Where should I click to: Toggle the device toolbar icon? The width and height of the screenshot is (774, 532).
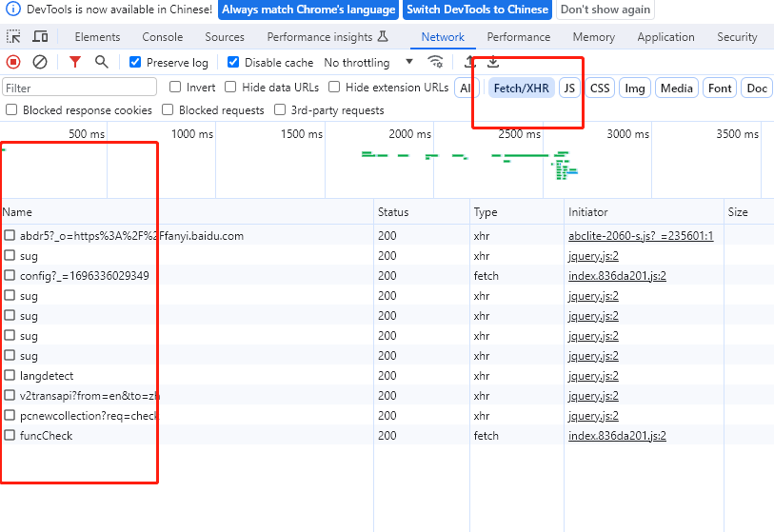pyautogui.click(x=40, y=37)
